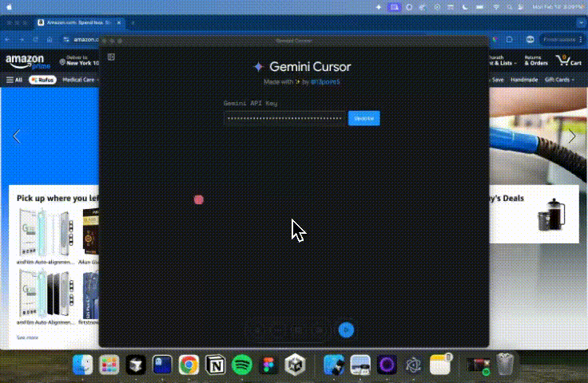588x383 pixels.
Task: Open the first amFilm Auto-alignment product thumbnail
Action: 46,233
